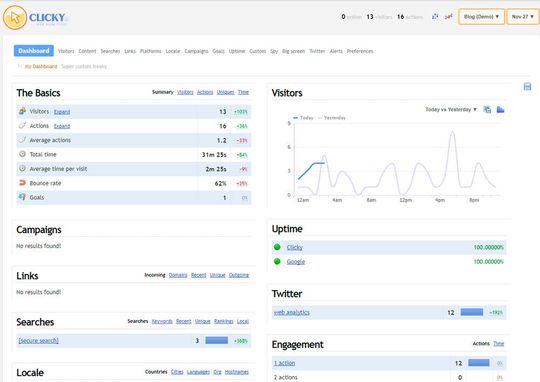Switch The Basics to the Actions view
Image resolution: width=540 pixels, height=382 pixels.
click(x=205, y=92)
